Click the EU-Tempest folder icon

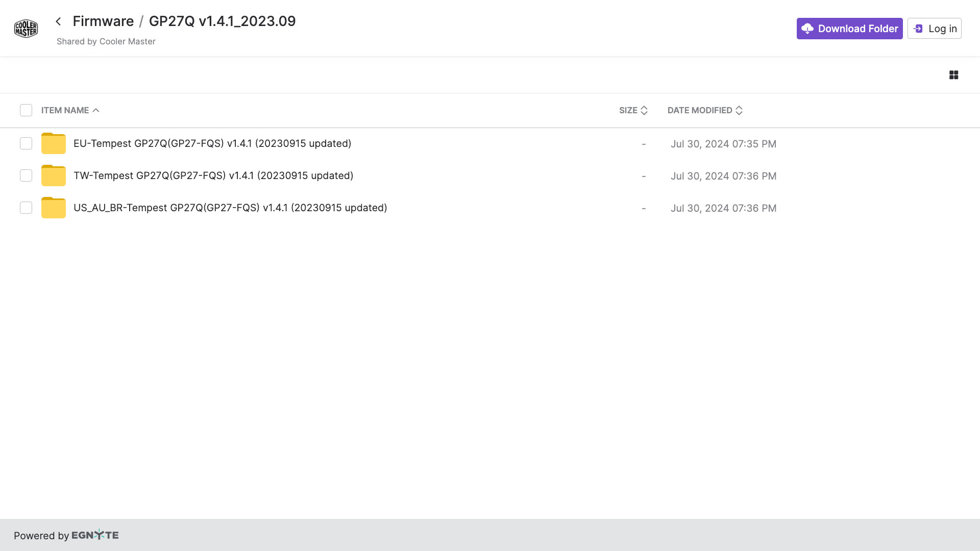54,144
